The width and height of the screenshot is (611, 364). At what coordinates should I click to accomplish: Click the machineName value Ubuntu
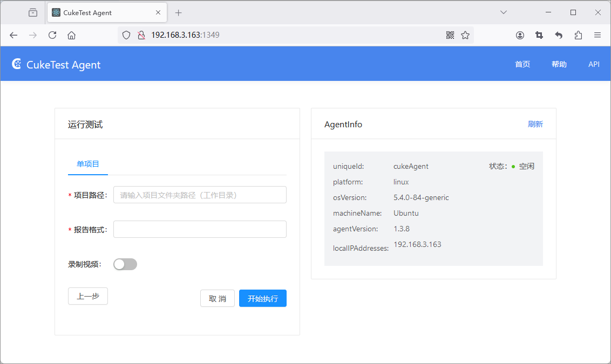click(x=406, y=213)
